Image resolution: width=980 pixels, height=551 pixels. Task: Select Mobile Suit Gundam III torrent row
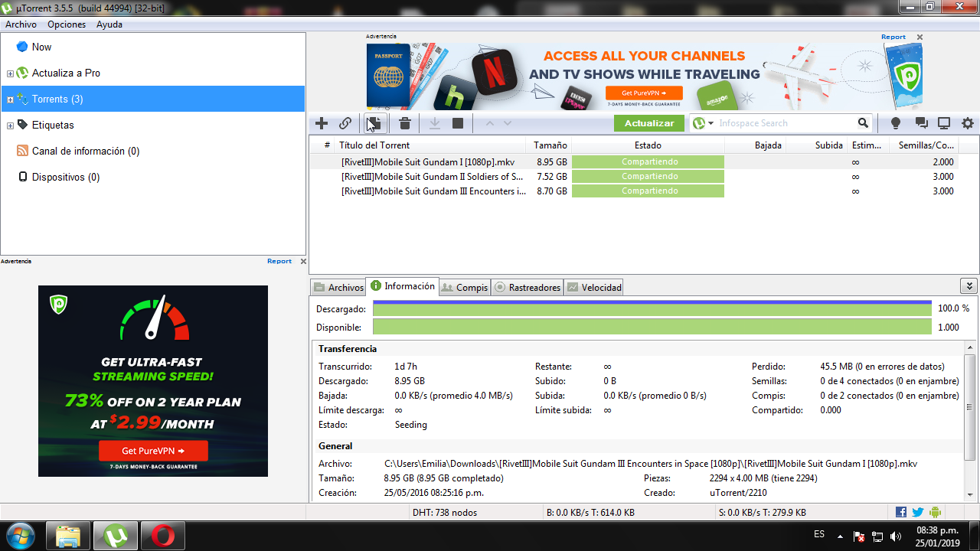click(x=634, y=191)
